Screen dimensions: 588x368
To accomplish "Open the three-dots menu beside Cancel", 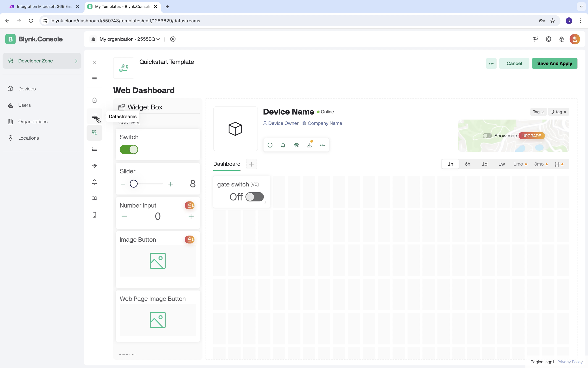I will [x=491, y=64].
